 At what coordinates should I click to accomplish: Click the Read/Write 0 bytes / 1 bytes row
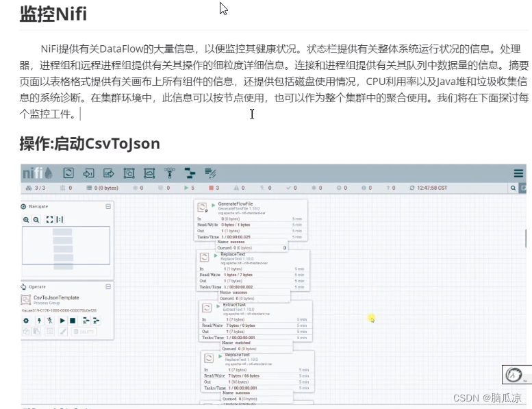pyautogui.click(x=251, y=225)
